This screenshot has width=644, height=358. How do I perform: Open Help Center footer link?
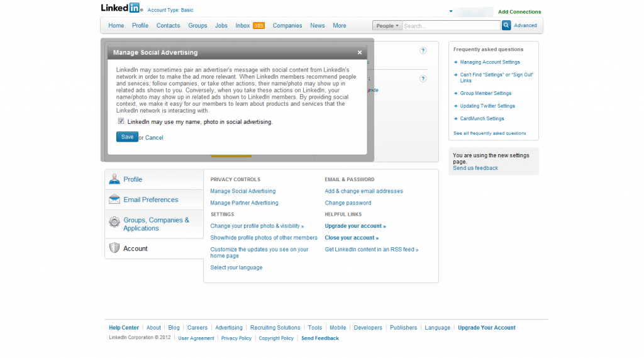pyautogui.click(x=124, y=328)
